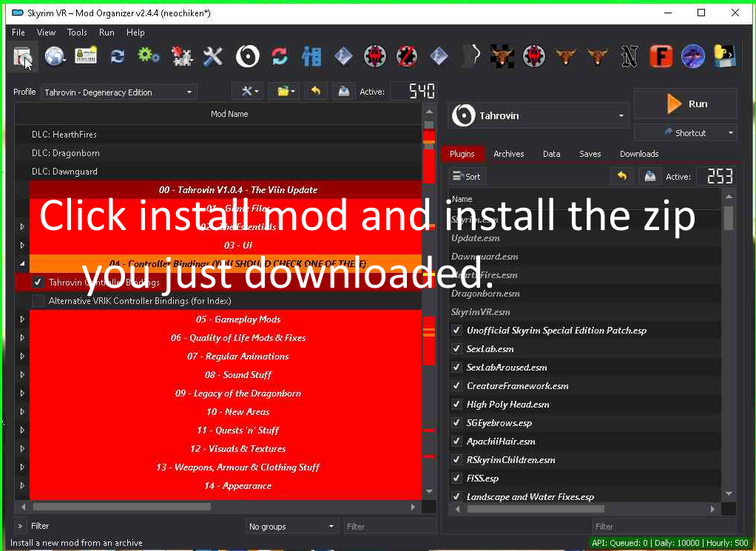The width and height of the screenshot is (756, 551).
Task: Expand the 12 - Visuals & Textures separator
Action: click(22, 448)
